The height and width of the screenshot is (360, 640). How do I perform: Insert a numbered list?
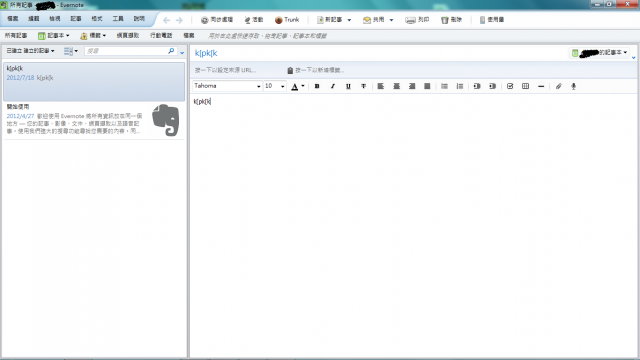coord(460,86)
